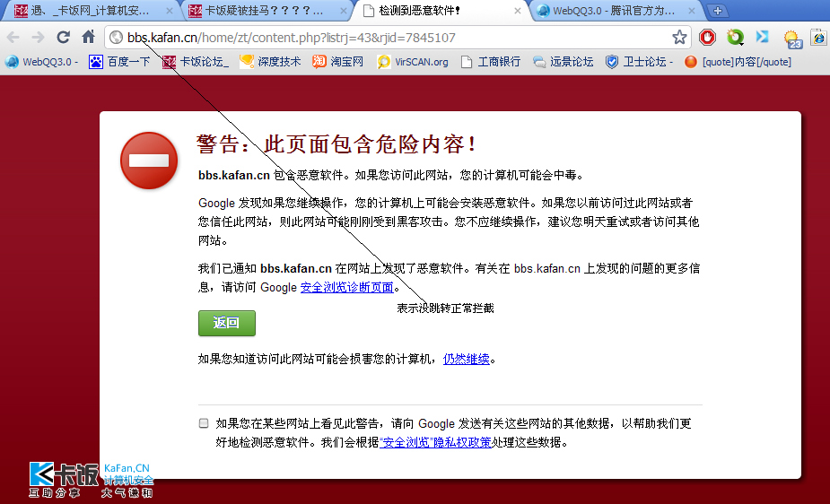Open the 深度技术 bookmark
The height and width of the screenshot is (504, 830).
point(270,62)
